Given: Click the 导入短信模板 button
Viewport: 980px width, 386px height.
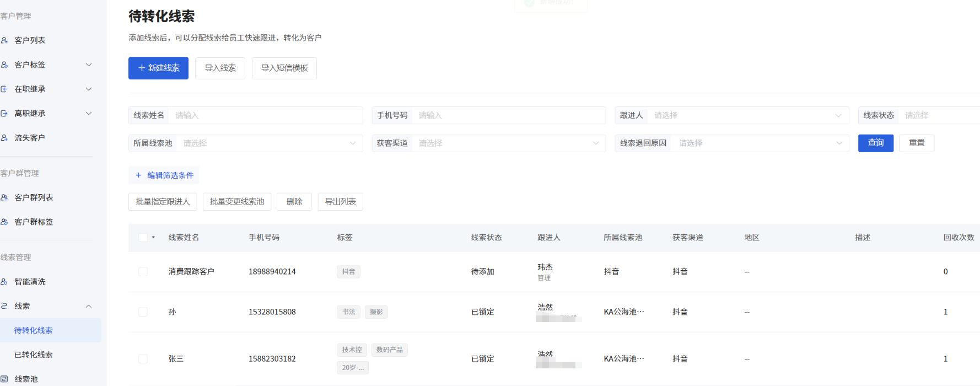Looking at the screenshot, I should 284,68.
